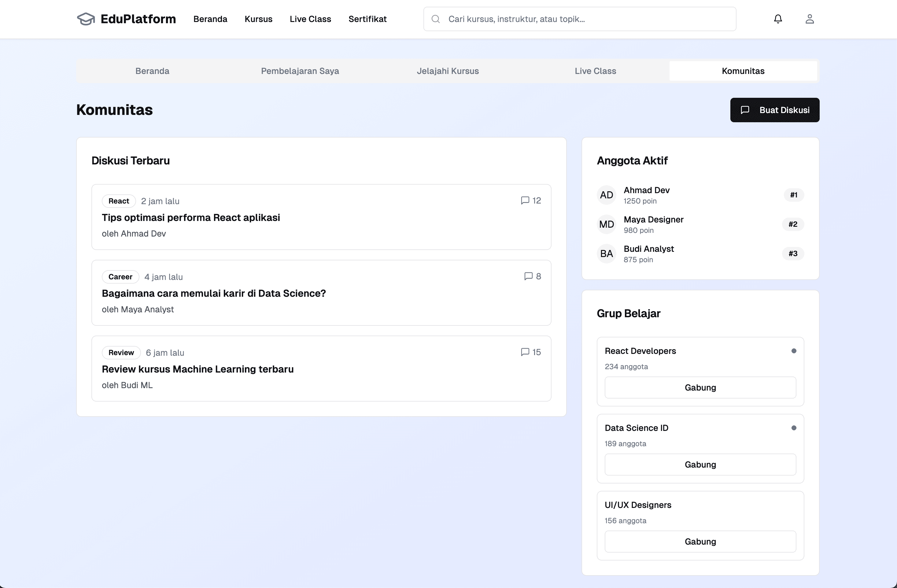Click the Anggota Aktif heading
This screenshot has width=897, height=588.
tap(632, 161)
